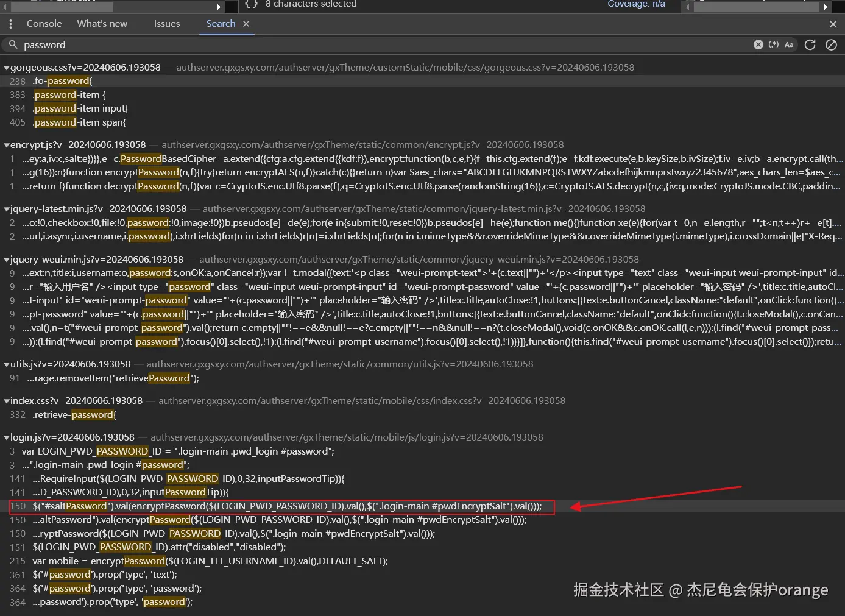The width and height of the screenshot is (845, 616).
Task: Open '.login-main .pwd_login #password";' result
Action: [422, 465]
